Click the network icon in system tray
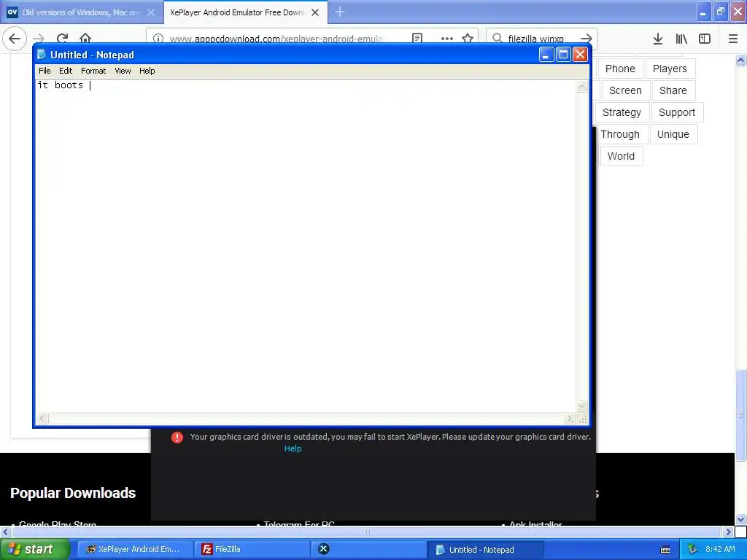Image resolution: width=747 pixels, height=560 pixels. [692, 550]
